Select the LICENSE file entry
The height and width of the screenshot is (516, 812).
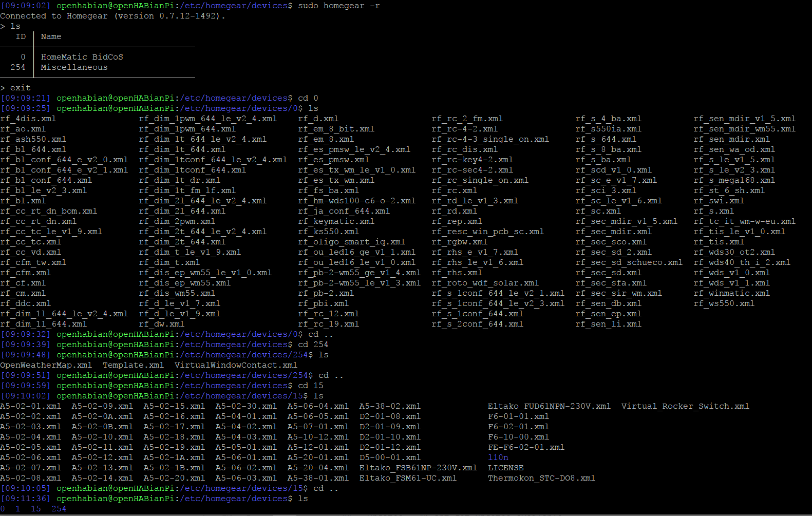click(x=506, y=468)
